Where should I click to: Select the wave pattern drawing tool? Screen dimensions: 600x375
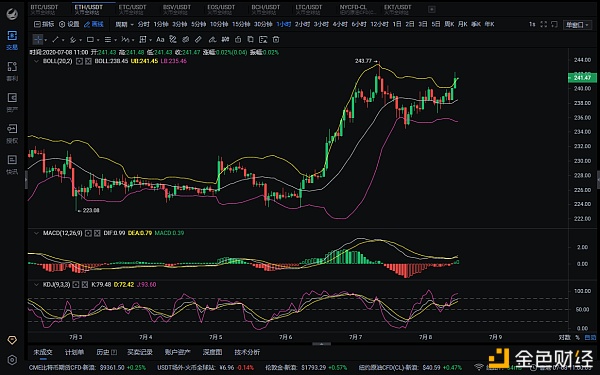coord(125,39)
